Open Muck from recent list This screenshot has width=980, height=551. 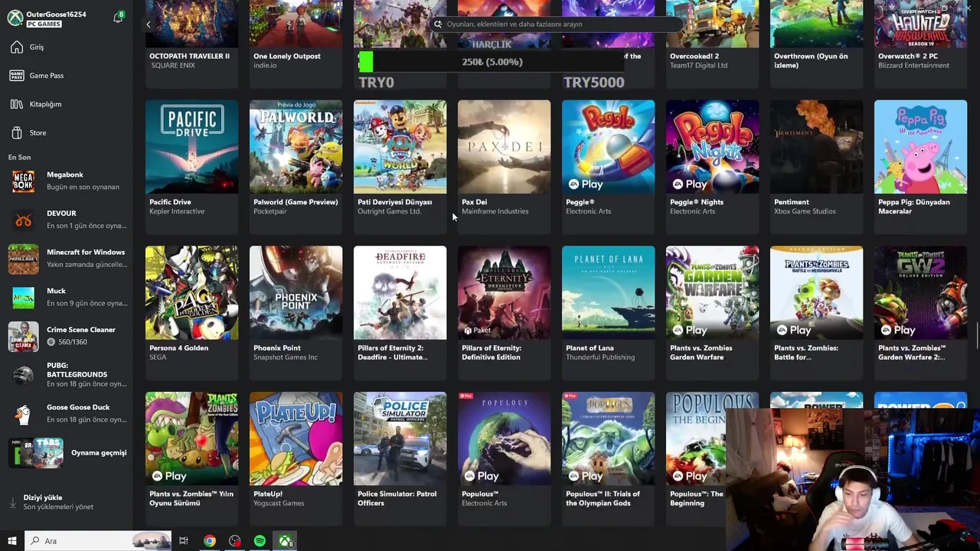pyautogui.click(x=67, y=298)
